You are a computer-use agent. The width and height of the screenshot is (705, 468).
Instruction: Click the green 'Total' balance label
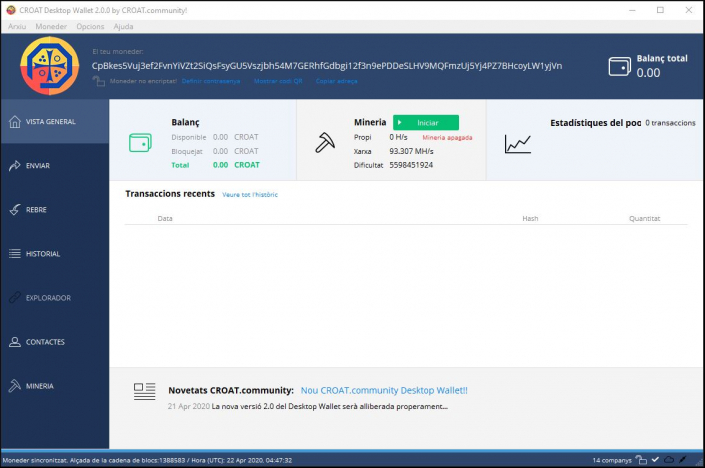click(180, 165)
